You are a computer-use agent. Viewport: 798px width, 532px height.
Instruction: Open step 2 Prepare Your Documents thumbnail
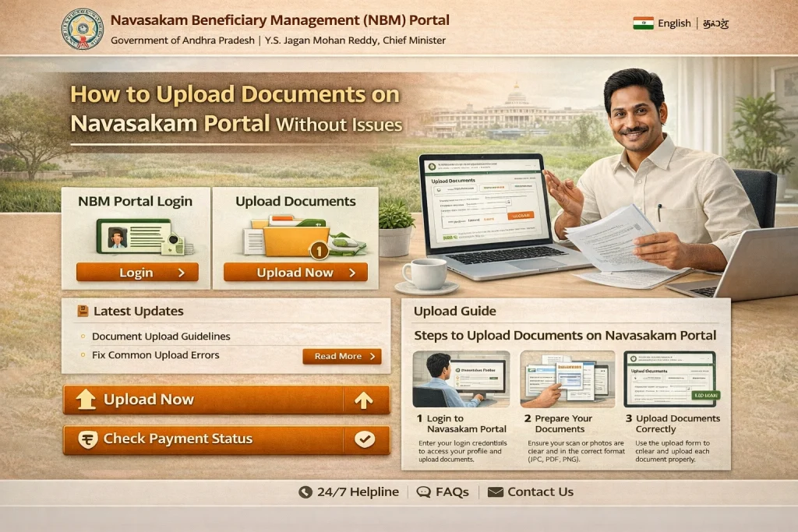click(x=567, y=379)
